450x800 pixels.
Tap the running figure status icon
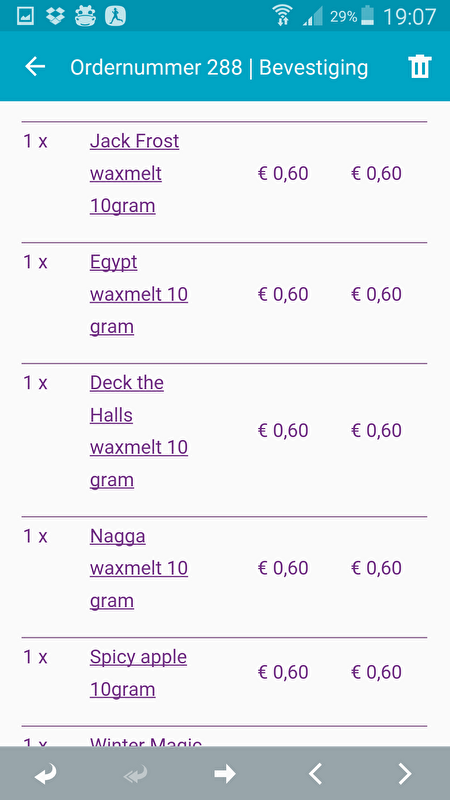(x=115, y=16)
